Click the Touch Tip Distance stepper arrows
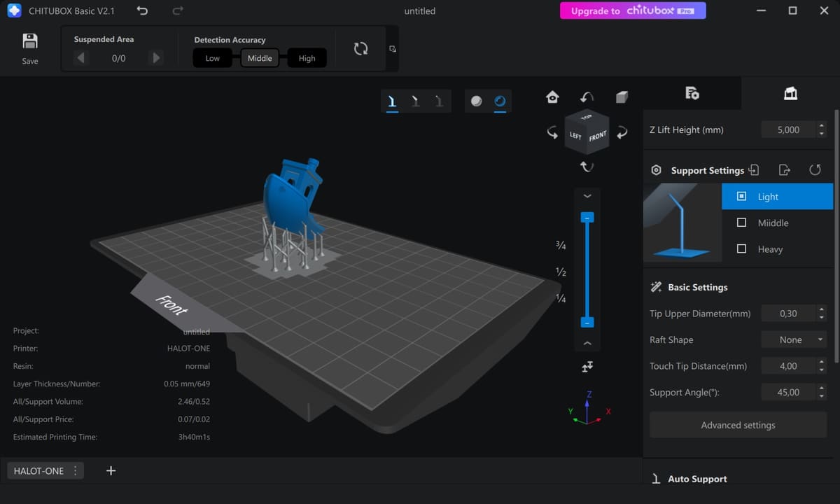The height and width of the screenshot is (504, 840). pos(821,366)
